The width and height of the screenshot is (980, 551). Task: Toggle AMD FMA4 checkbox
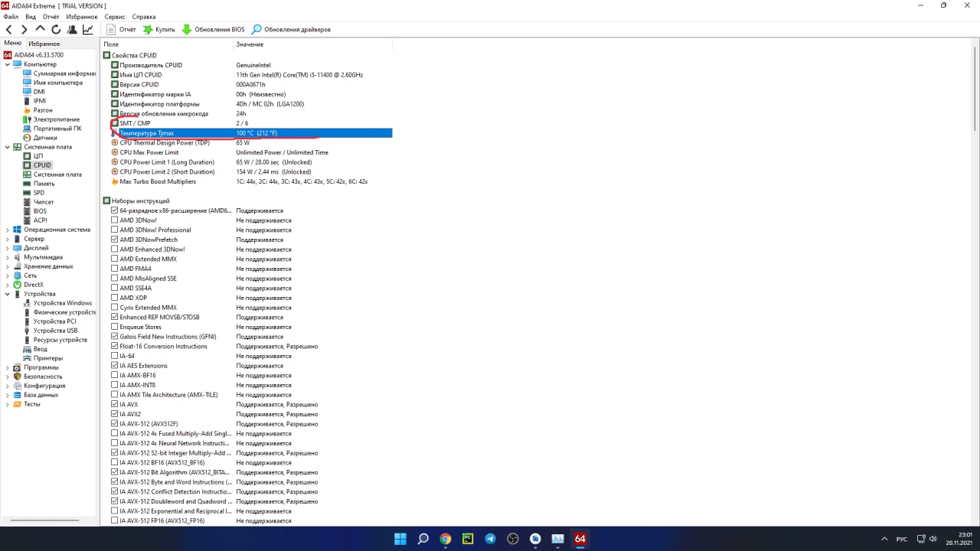114,269
